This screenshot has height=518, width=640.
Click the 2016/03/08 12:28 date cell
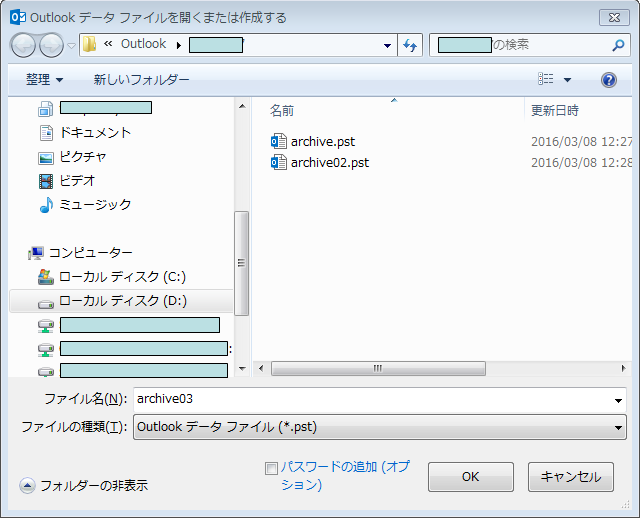(581, 162)
